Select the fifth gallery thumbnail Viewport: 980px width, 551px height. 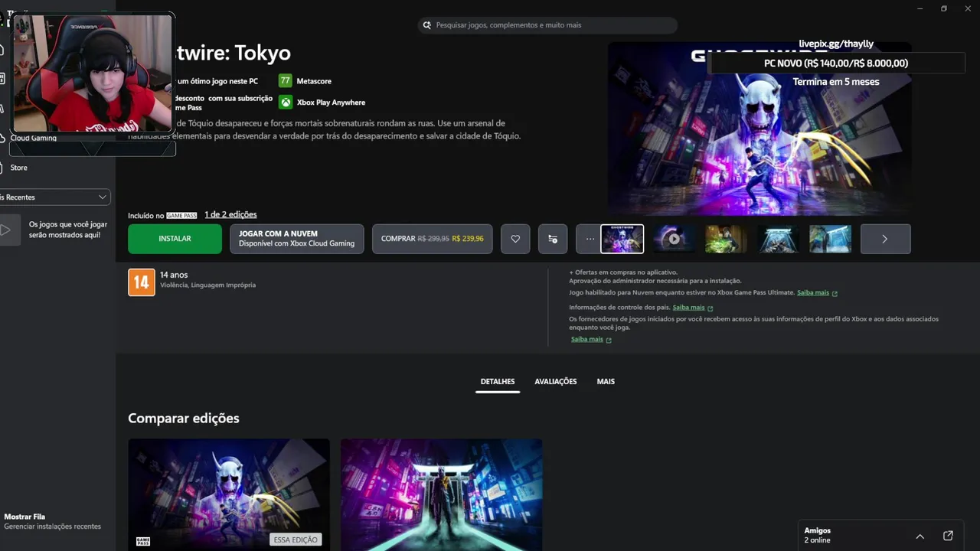pos(830,239)
